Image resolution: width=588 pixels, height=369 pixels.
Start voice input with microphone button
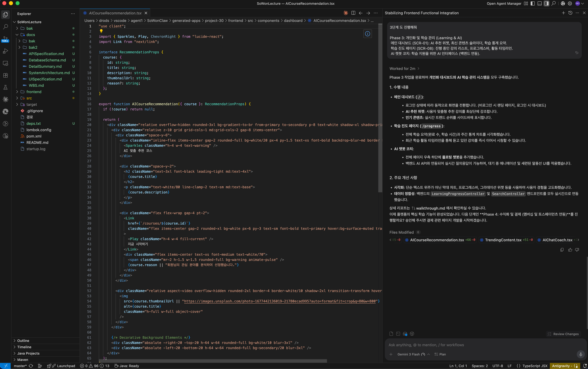[x=581, y=354]
